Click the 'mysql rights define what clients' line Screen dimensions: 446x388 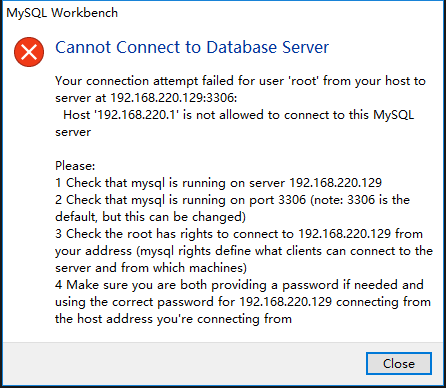[244, 251]
